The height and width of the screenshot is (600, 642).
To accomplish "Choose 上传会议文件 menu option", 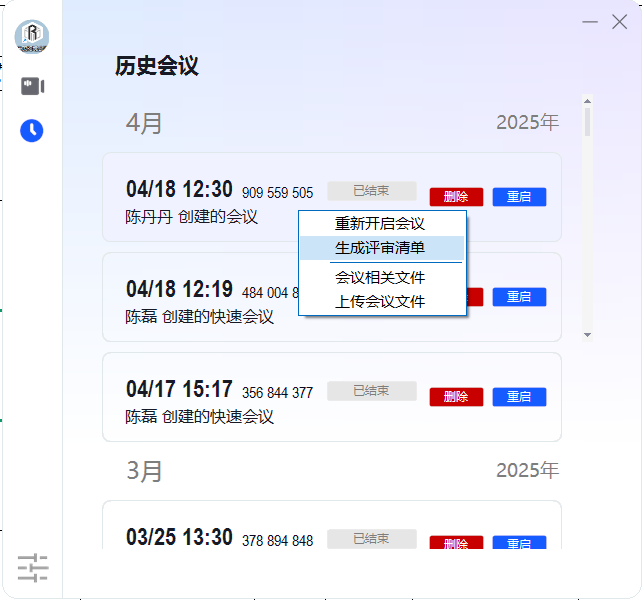I will click(x=380, y=301).
